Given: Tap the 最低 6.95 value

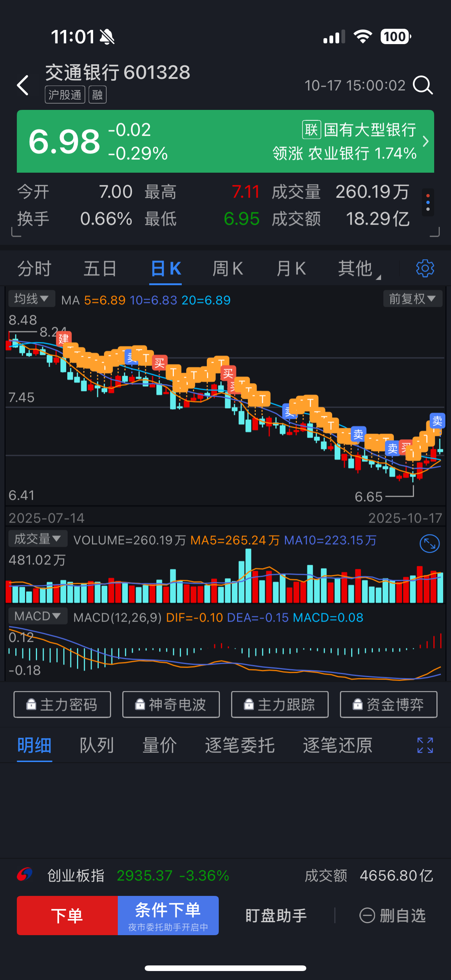Looking at the screenshot, I should [x=241, y=219].
